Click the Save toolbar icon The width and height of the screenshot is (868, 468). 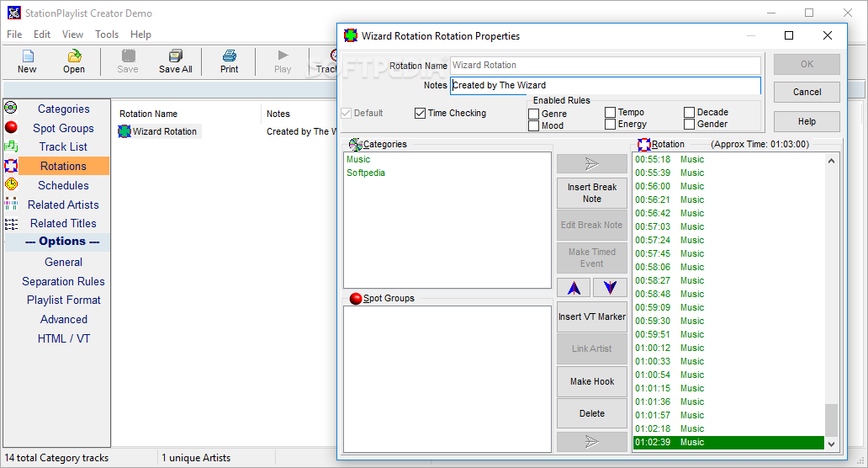(128, 56)
